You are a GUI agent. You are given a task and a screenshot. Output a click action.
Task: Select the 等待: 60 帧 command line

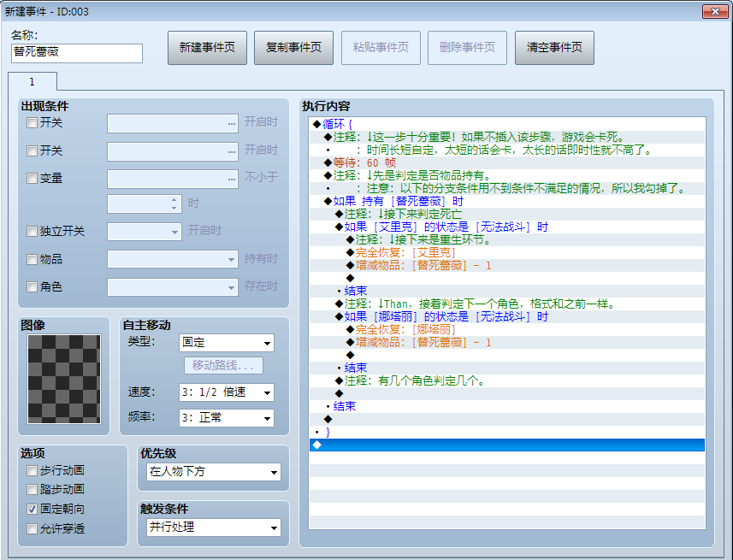tap(507, 162)
